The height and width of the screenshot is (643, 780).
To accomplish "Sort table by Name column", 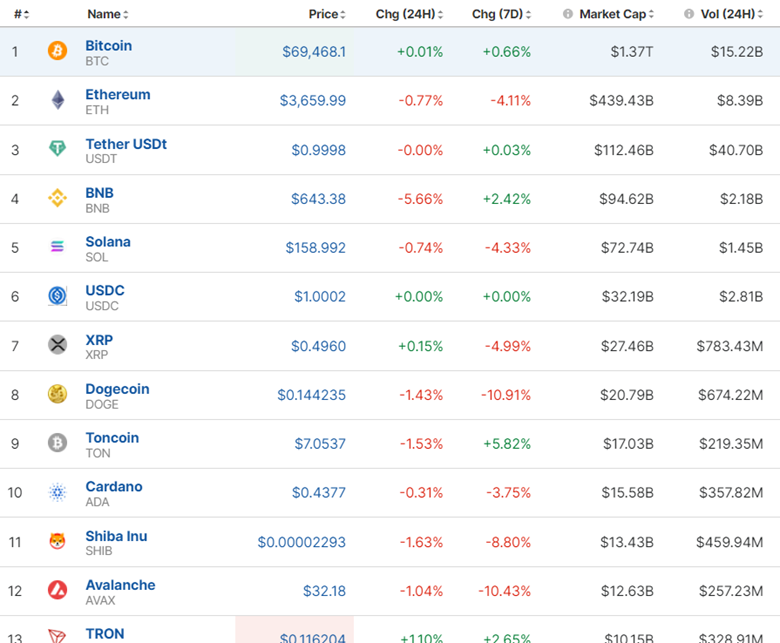I will (x=108, y=14).
